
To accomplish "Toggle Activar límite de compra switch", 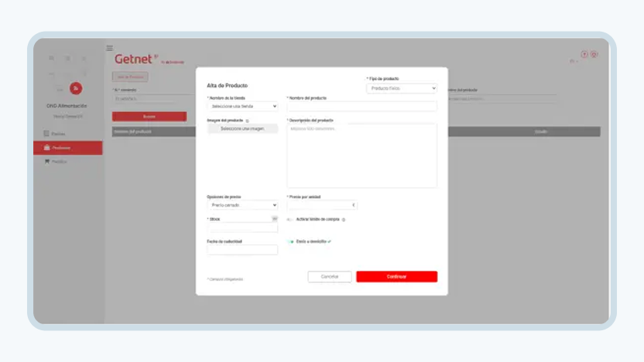I will pos(289,220).
